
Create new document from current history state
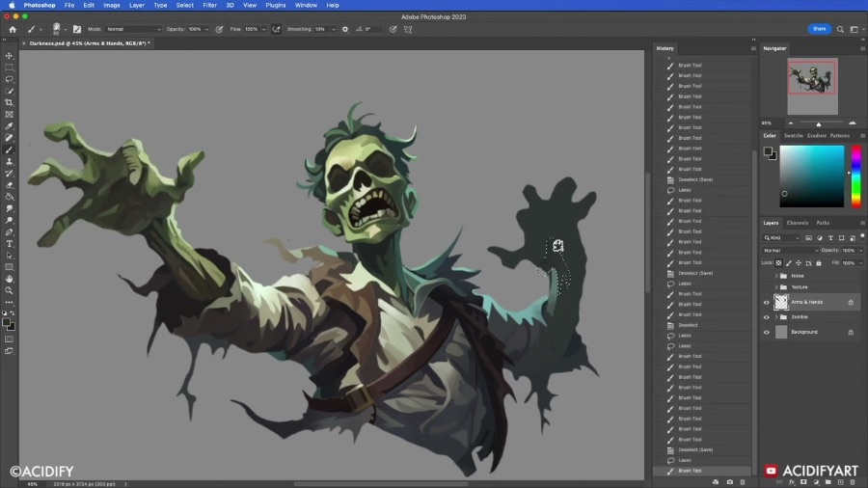[x=716, y=482]
